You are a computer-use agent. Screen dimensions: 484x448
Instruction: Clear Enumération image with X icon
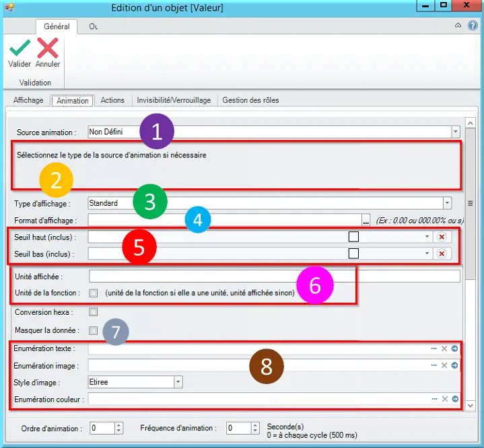[444, 365]
